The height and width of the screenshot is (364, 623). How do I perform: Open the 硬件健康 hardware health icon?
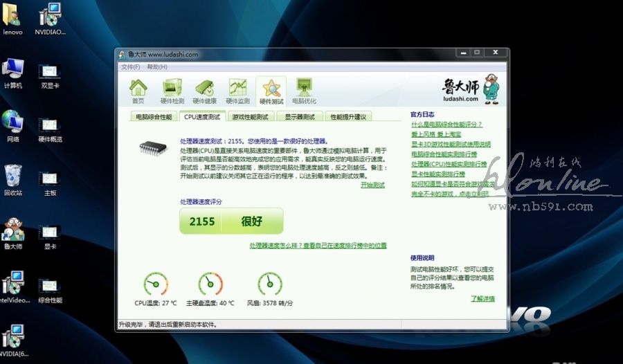[205, 91]
